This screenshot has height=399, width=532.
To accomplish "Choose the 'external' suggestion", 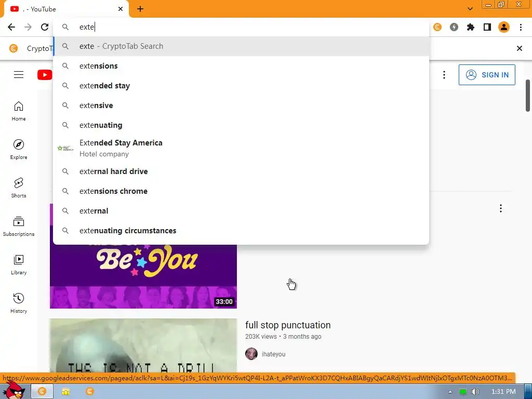I will pyautogui.click(x=241, y=211).
